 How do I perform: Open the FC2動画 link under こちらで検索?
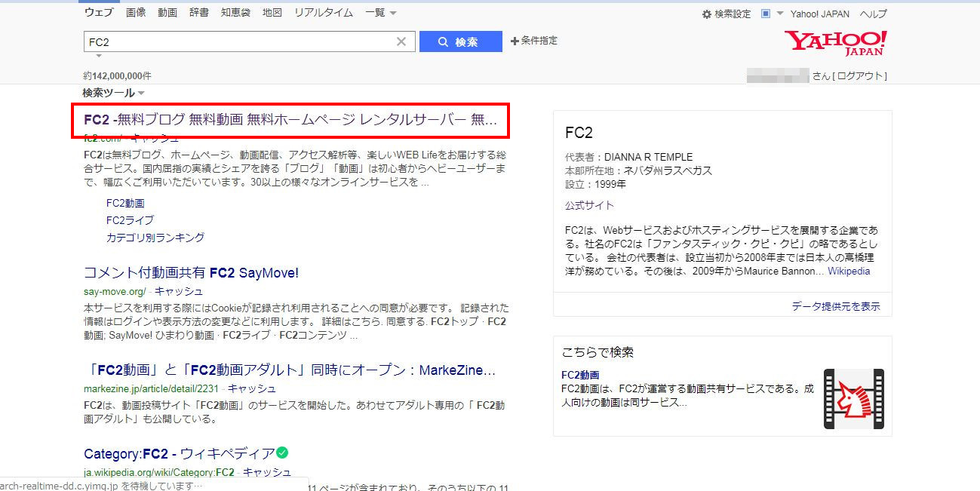tap(580, 375)
